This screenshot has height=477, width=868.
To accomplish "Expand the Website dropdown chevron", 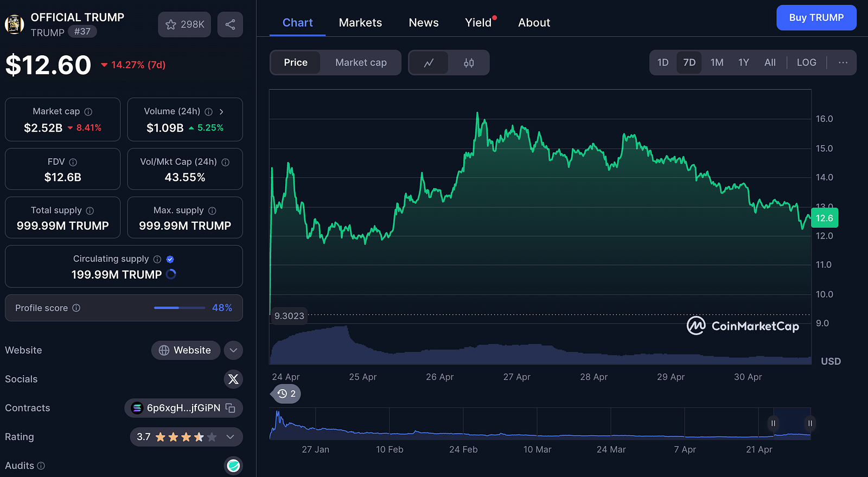I will (x=233, y=350).
